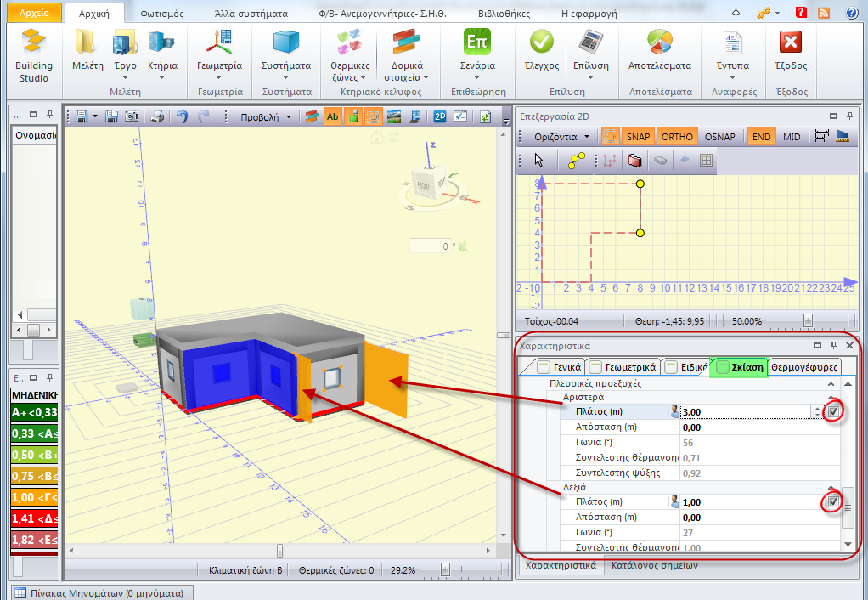Click the 3D view zoom slider
This screenshot has width=868, height=600.
pos(445,569)
